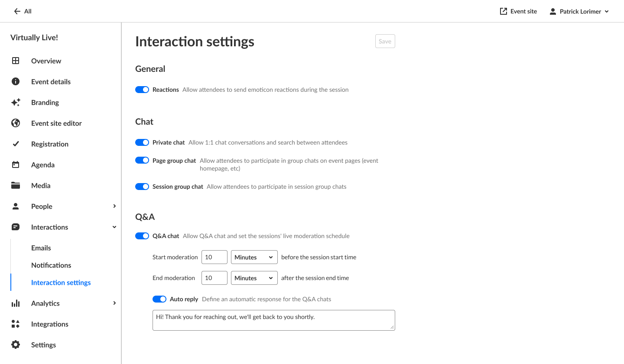Switch off the Auto reply toggle
The image size is (624, 364).
[x=159, y=299]
